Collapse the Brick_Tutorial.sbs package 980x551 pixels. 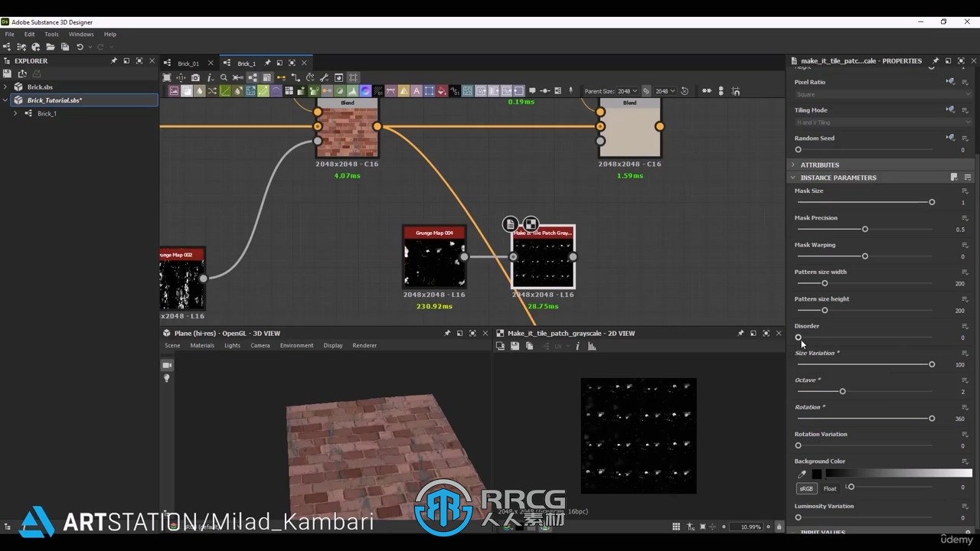tap(6, 100)
